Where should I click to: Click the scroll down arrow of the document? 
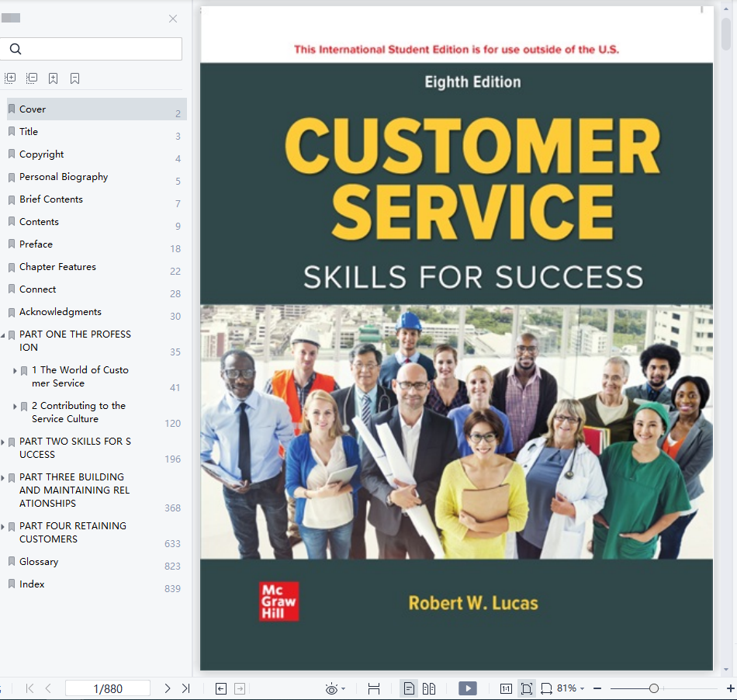726,670
